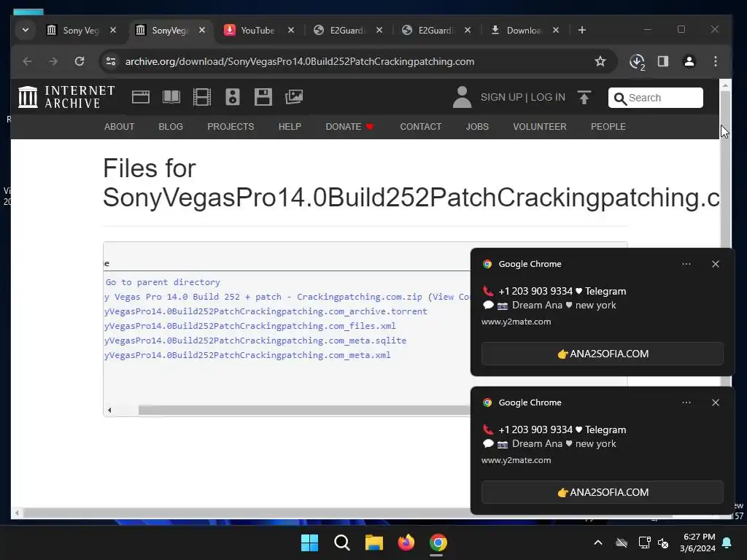Open site information icon in address bar
The height and width of the screenshot is (560, 747).
tap(111, 61)
